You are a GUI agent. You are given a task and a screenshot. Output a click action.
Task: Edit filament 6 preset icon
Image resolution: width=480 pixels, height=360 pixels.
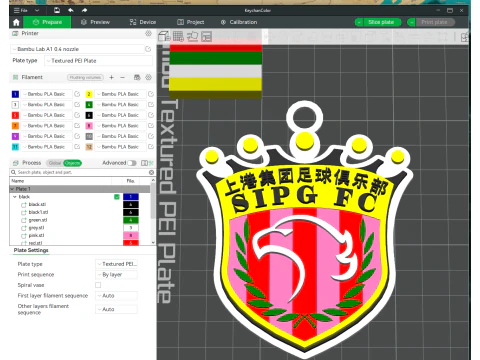pos(151,115)
